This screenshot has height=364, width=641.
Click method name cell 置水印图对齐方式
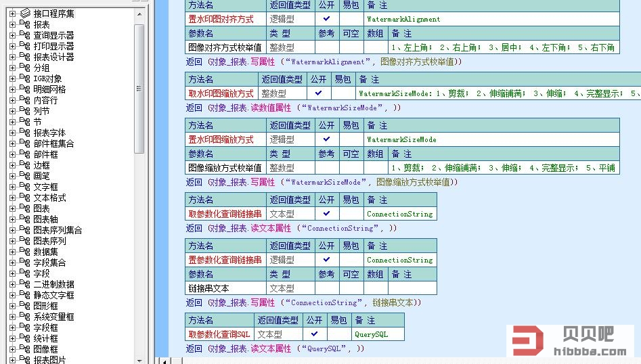click(225, 19)
